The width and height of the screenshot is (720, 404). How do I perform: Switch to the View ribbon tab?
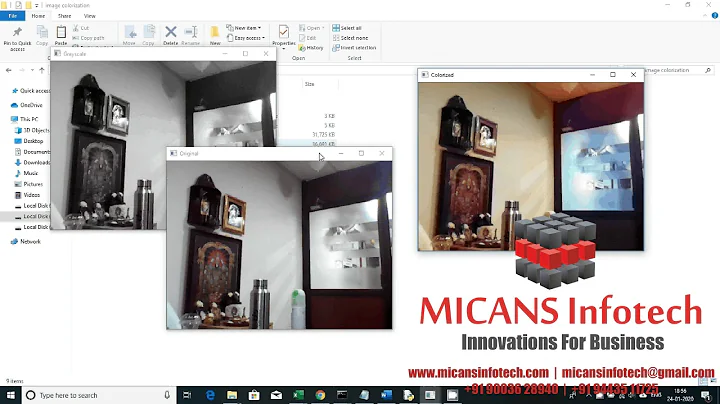pyautogui.click(x=90, y=16)
